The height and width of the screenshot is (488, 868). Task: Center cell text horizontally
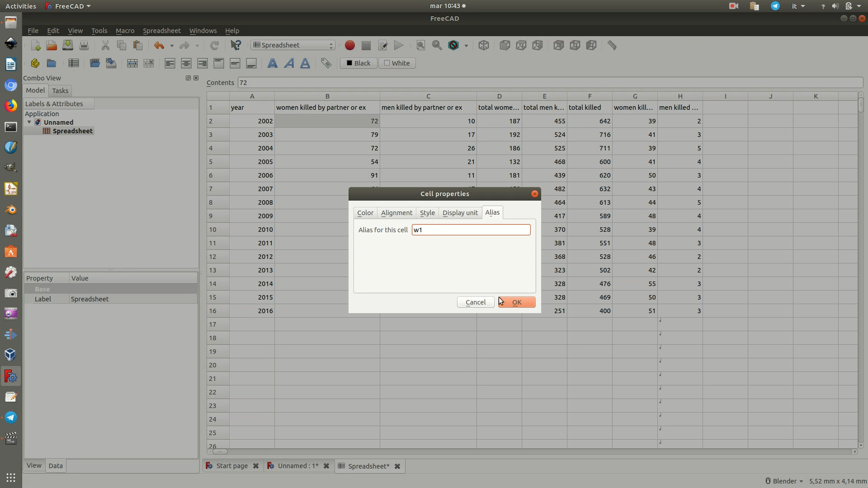pyautogui.click(x=186, y=63)
